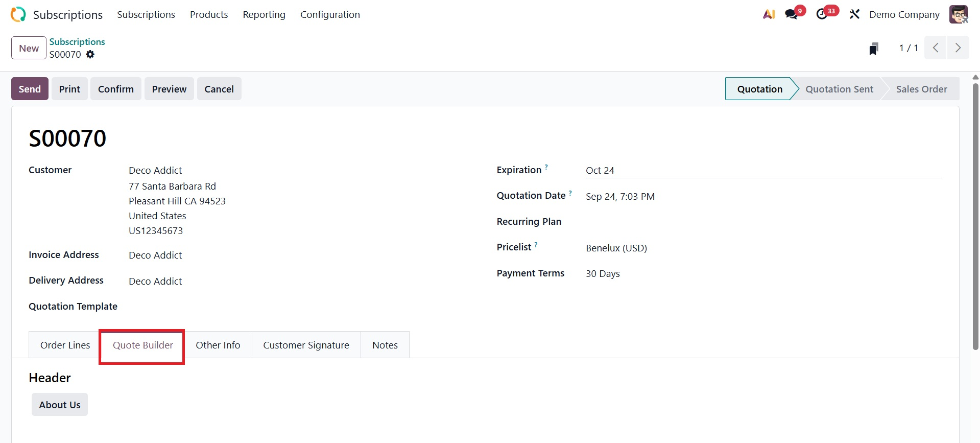Go to the next record arrow
Screen dimensions: 980x443
pyautogui.click(x=958, y=48)
